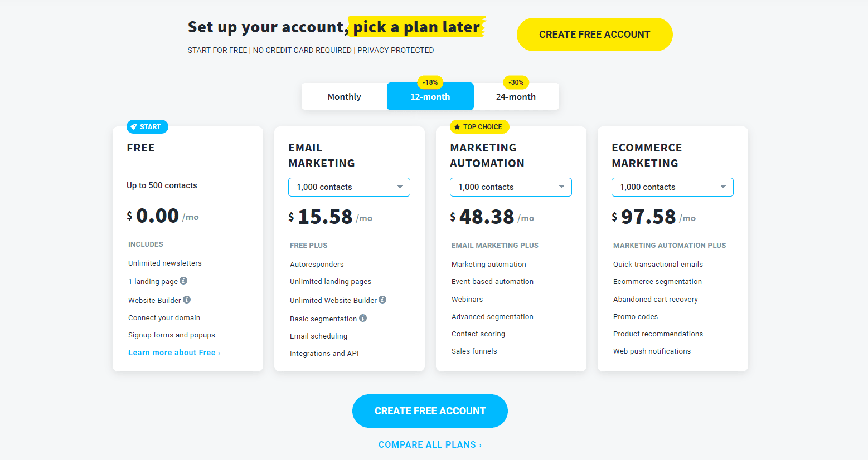The width and height of the screenshot is (868, 460).
Task: Select the 12-month billing tab
Action: tap(430, 96)
